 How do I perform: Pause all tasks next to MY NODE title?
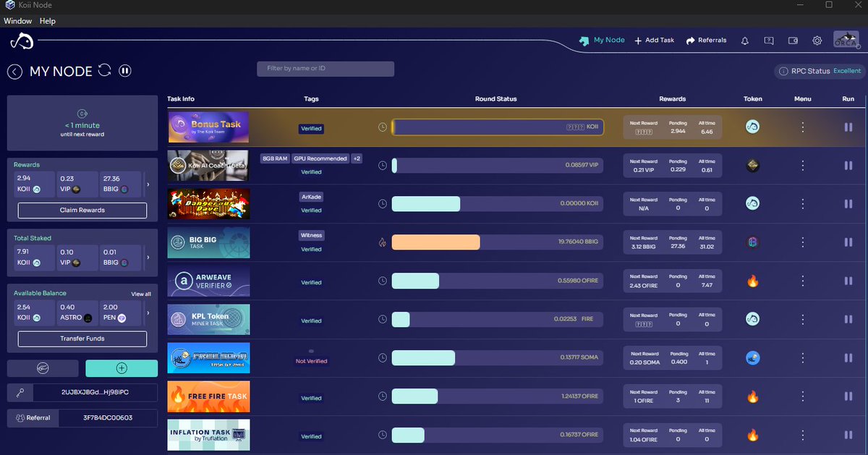(125, 71)
